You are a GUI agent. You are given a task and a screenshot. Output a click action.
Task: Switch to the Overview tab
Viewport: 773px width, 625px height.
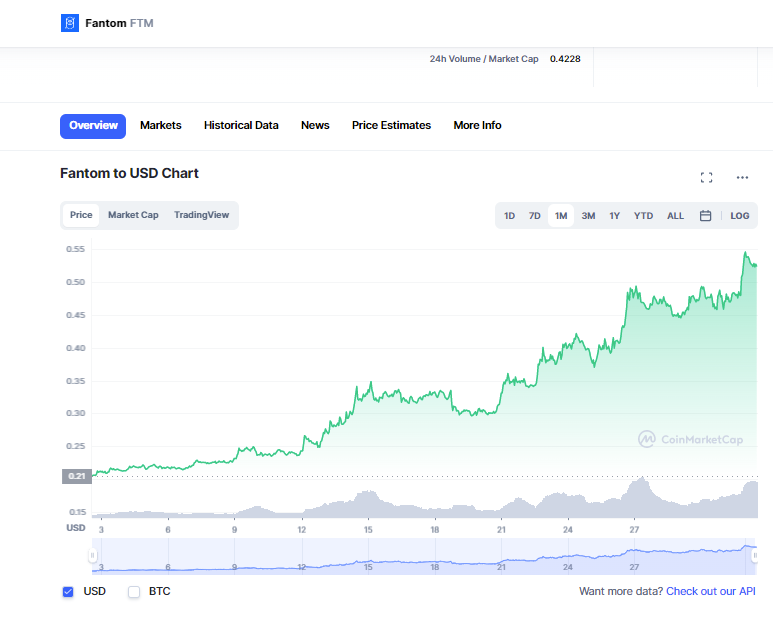pyautogui.click(x=93, y=126)
